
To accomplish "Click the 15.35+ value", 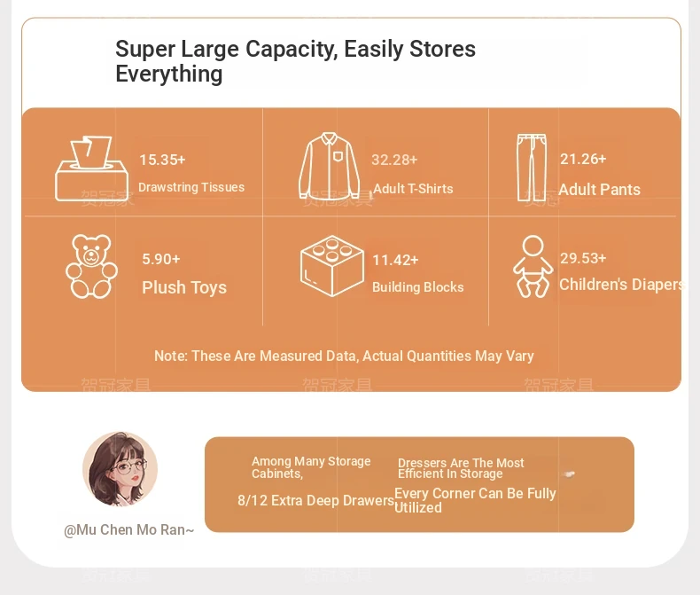I will click(x=162, y=160).
